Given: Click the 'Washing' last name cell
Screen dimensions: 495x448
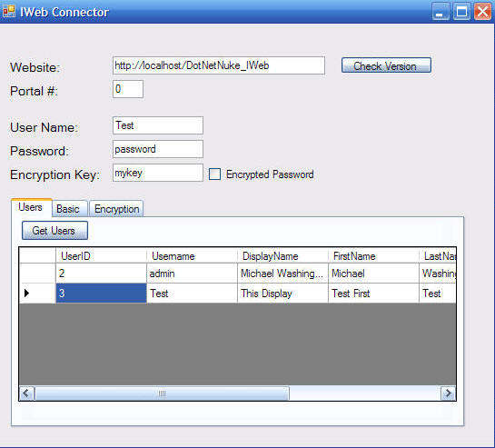Looking at the screenshot, I should click(x=438, y=274).
